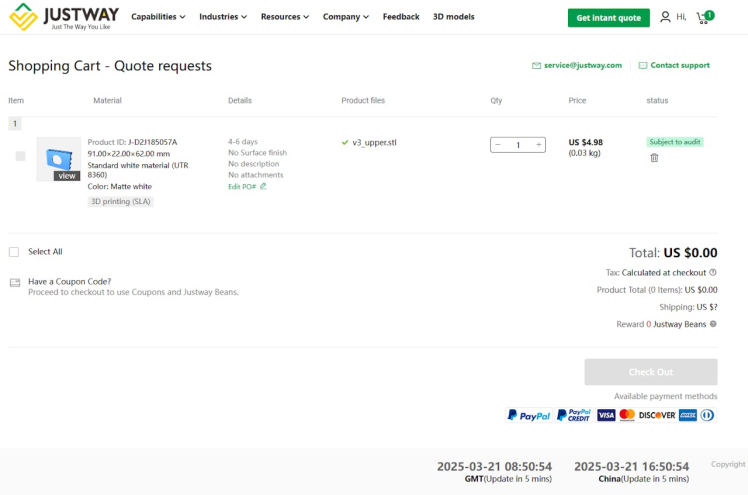View the part preview thumbnail
This screenshot has height=495, width=748.
(x=58, y=159)
